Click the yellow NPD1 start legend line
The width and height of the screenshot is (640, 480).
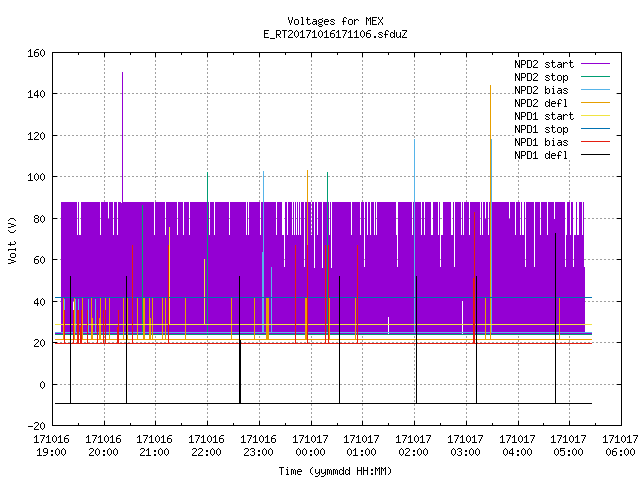point(596,116)
